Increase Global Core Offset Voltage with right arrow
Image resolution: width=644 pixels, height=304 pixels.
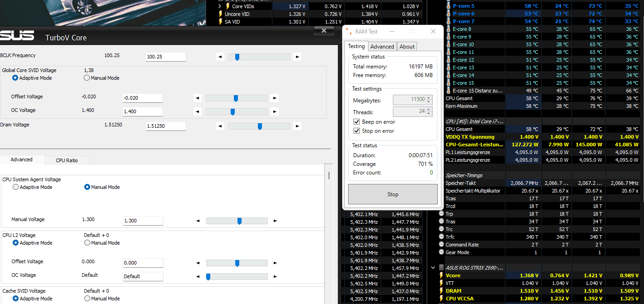[275, 98]
